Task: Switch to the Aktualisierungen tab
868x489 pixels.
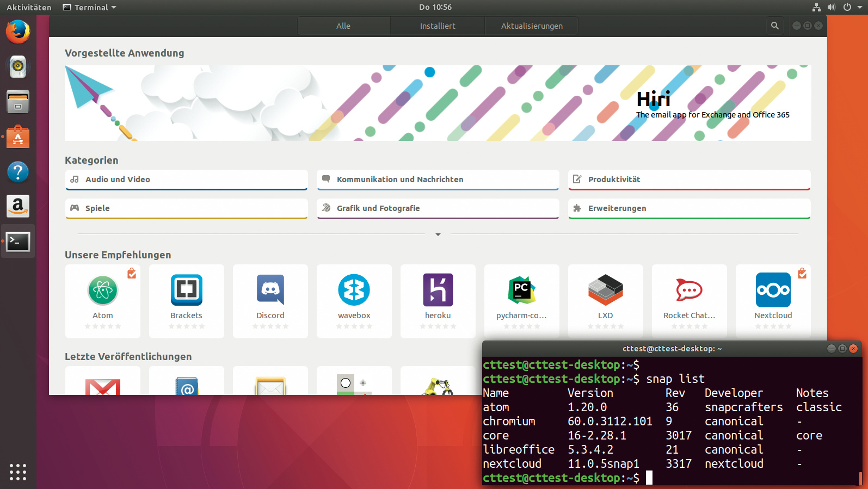Action: point(532,26)
